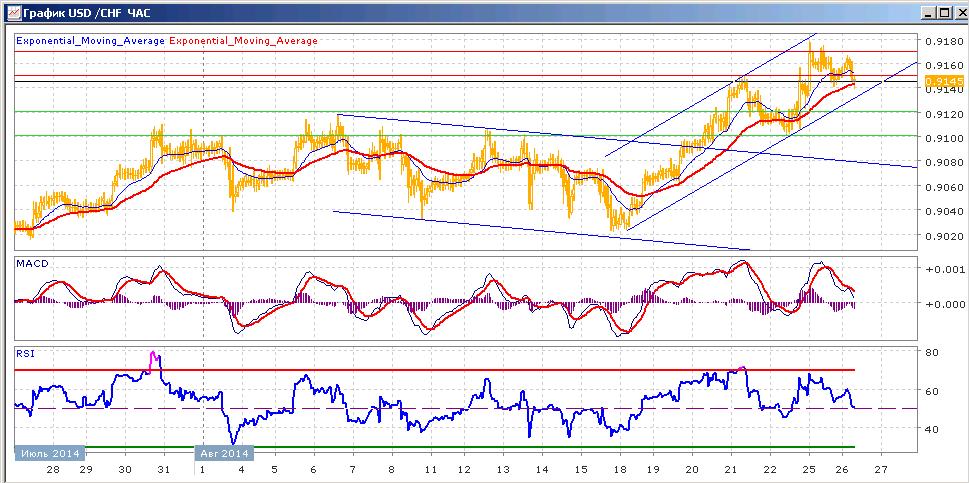Click date 29 on the time axis
Viewport: 970px width, 483px height.
point(85,470)
